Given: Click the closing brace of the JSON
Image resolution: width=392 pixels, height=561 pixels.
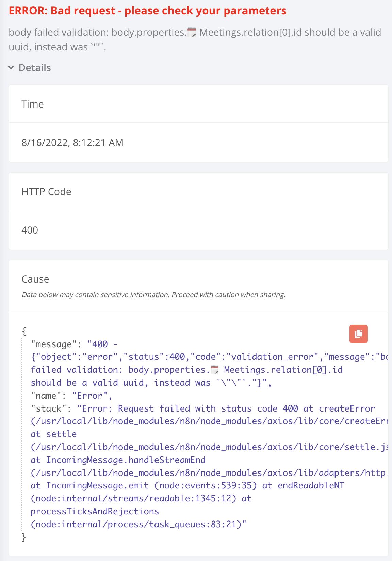Looking at the screenshot, I should coord(24,537).
